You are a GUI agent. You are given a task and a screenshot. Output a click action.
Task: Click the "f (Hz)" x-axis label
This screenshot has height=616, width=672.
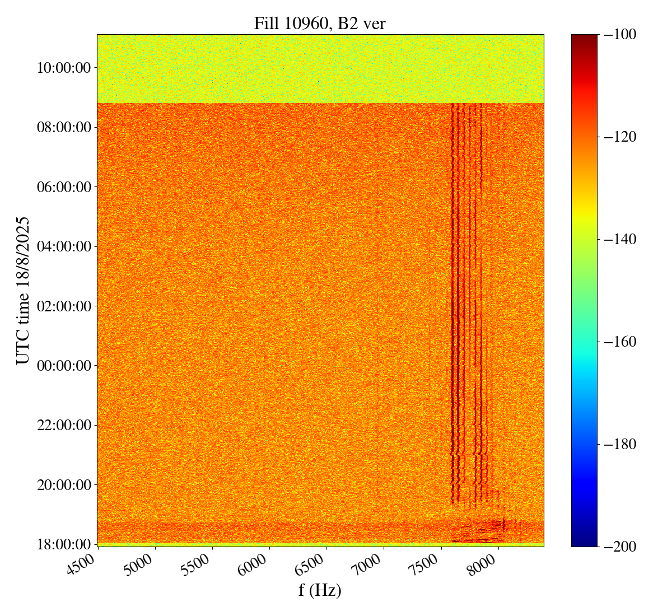[320, 590]
